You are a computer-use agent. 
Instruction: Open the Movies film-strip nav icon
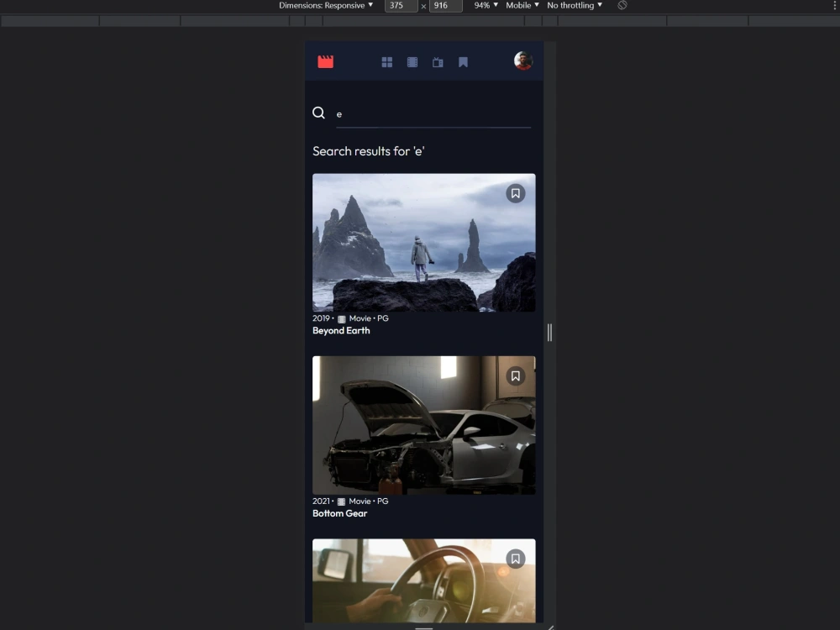coord(412,62)
